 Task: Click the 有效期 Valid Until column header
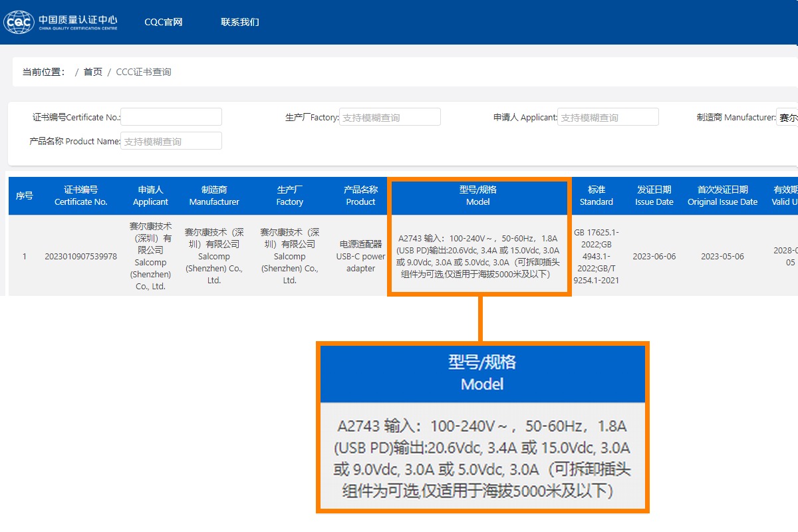click(785, 196)
